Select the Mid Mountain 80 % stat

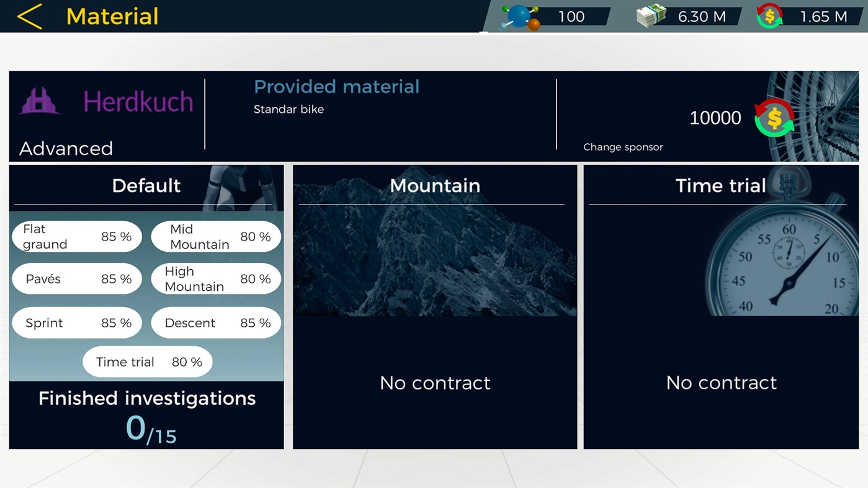tap(216, 236)
